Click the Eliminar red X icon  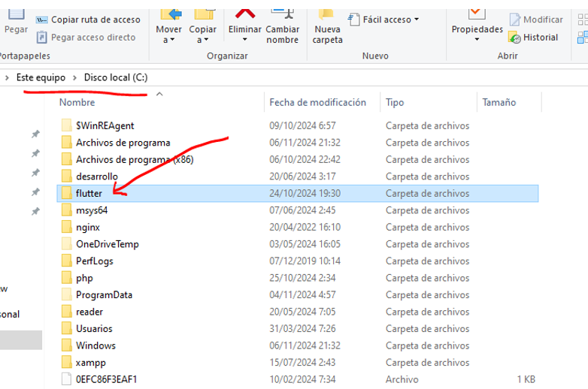pyautogui.click(x=244, y=12)
